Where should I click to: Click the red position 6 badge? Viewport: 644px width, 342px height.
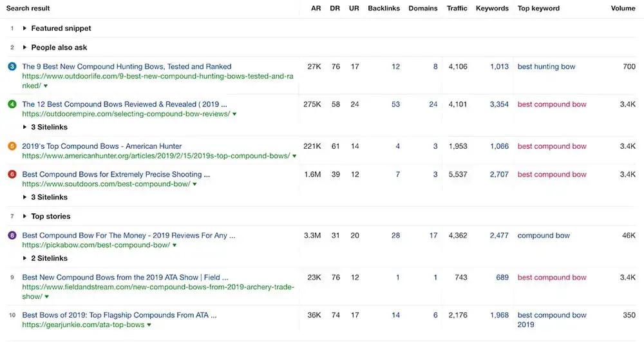pos(12,175)
